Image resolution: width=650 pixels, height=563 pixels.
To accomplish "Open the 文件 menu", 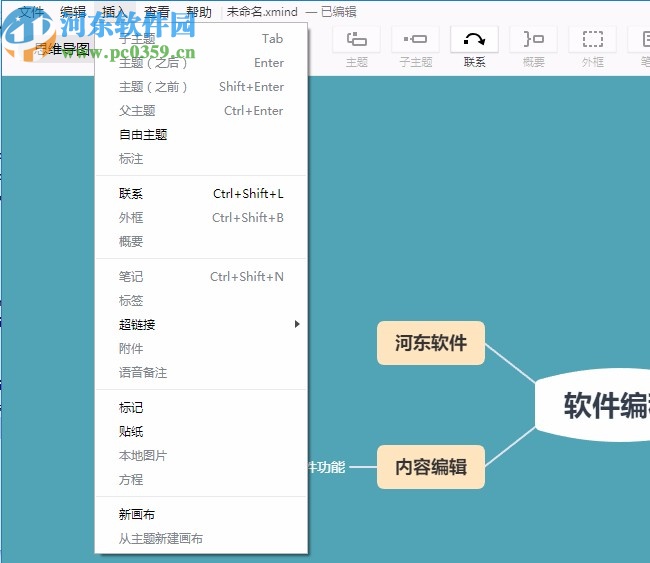I will (x=32, y=12).
